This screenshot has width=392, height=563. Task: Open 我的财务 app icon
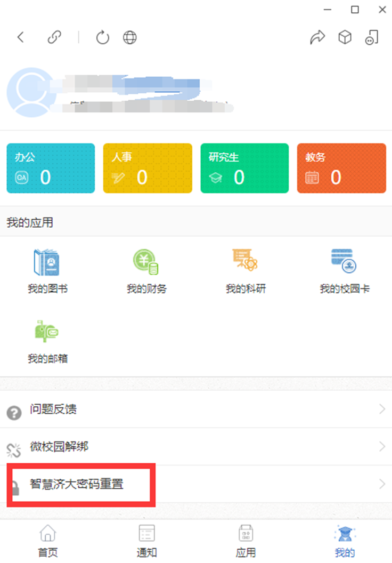tap(146, 262)
